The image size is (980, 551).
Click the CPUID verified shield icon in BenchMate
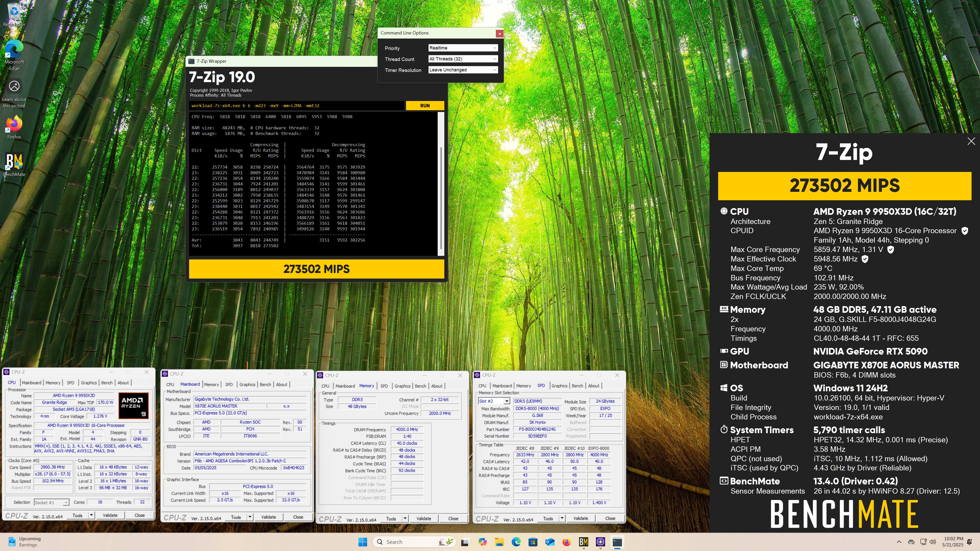(964, 231)
